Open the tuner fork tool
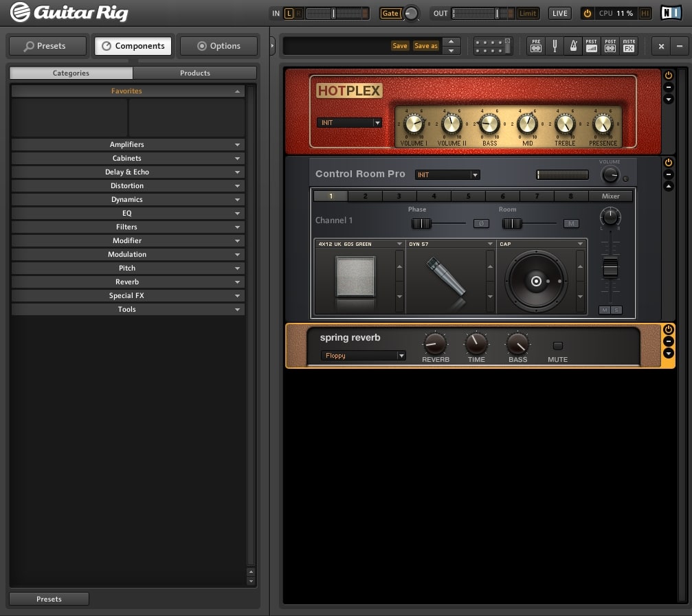Image resolution: width=692 pixels, height=616 pixels. [x=555, y=46]
